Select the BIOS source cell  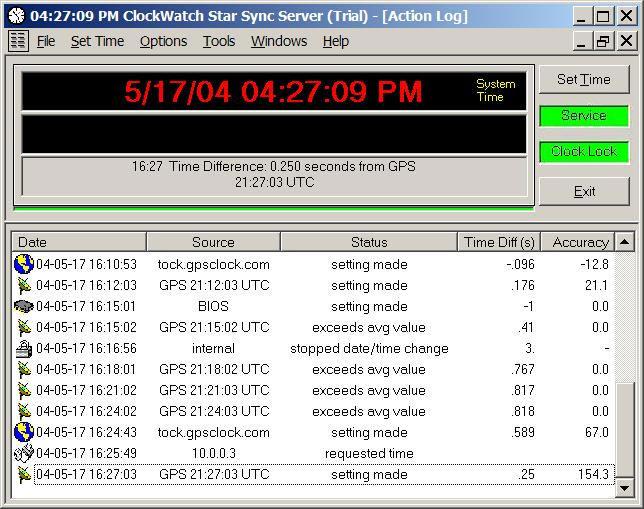[213, 306]
